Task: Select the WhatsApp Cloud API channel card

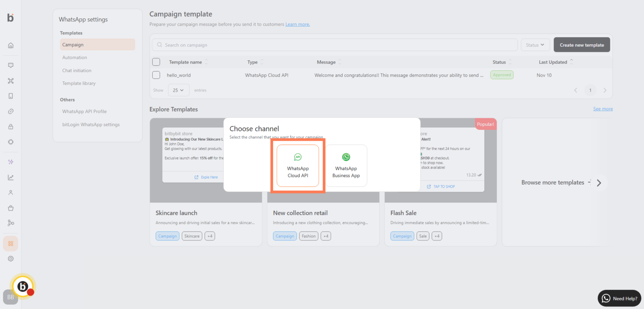Action: coord(298,165)
